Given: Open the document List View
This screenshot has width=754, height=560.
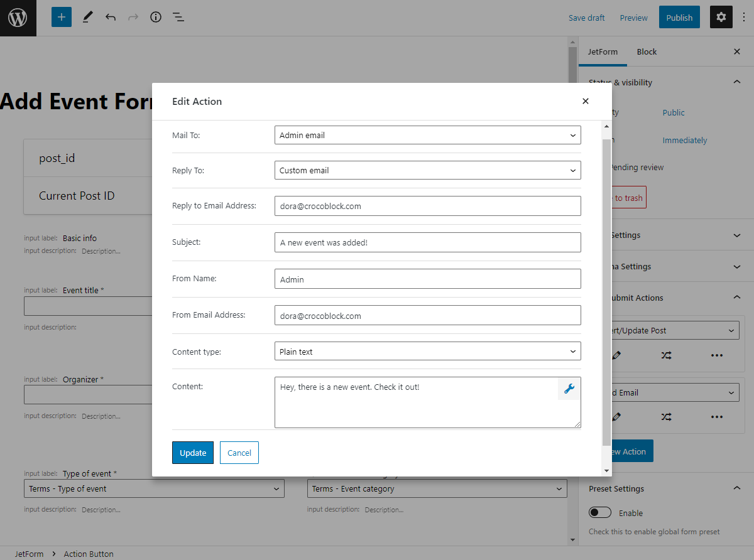Looking at the screenshot, I should point(178,17).
